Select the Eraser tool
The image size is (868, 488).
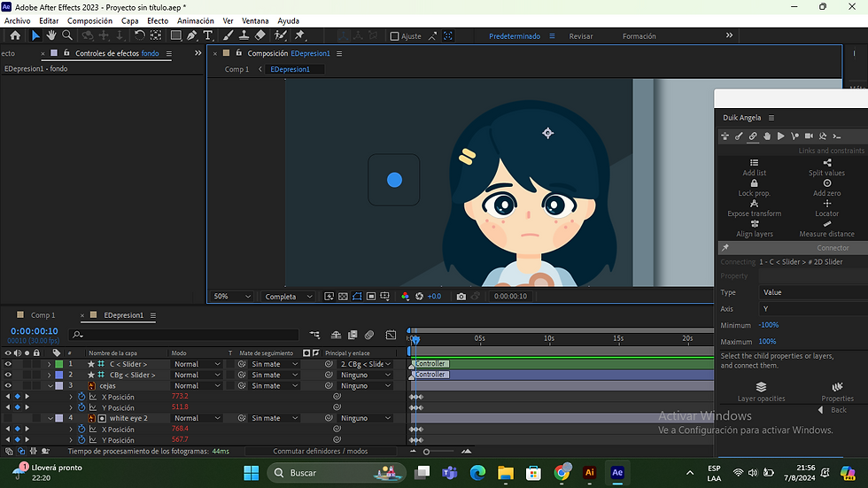(260, 35)
